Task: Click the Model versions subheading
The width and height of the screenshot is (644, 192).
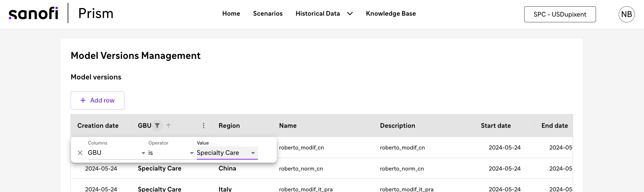Action: click(96, 77)
